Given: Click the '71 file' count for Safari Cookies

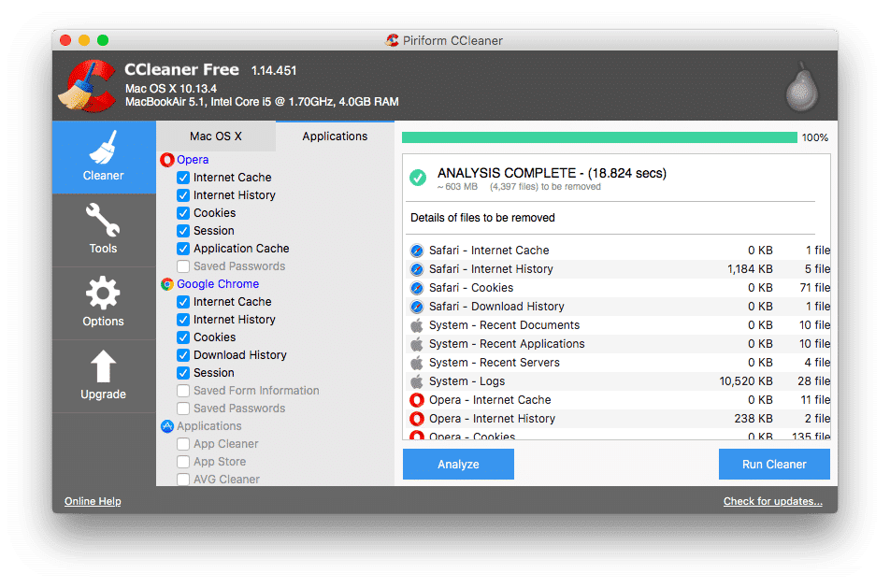Looking at the screenshot, I should point(815,288).
